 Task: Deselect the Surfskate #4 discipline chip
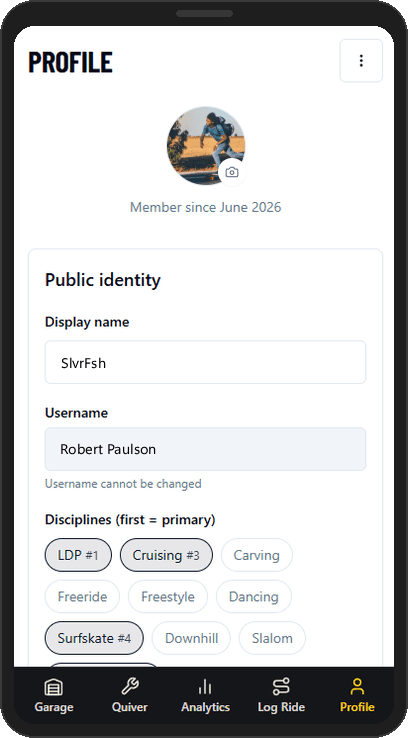[x=94, y=638]
